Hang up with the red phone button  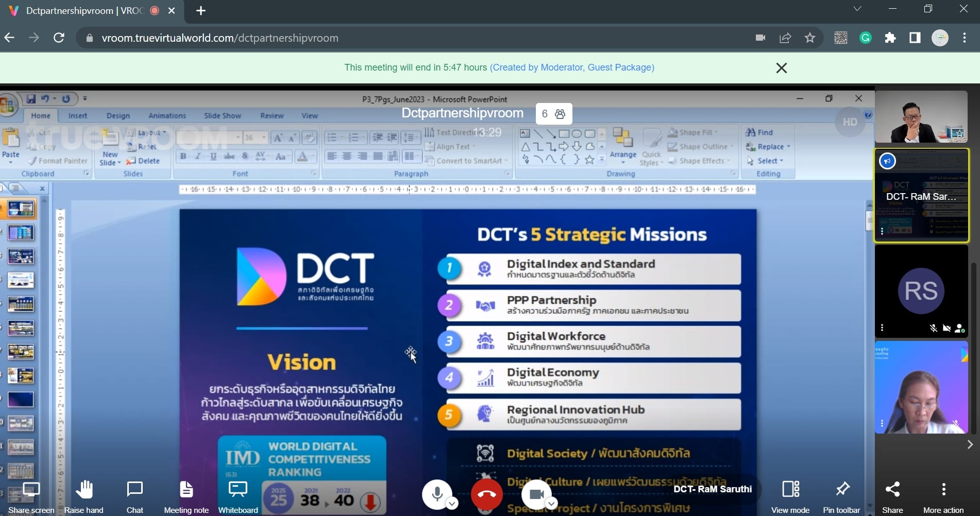click(x=486, y=494)
